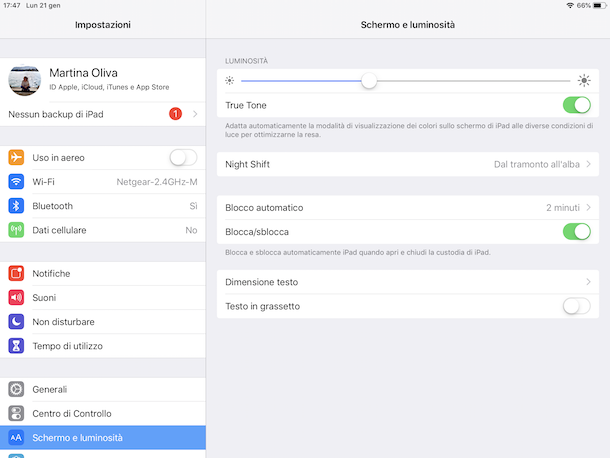The width and height of the screenshot is (610, 458).
Task: Tap Martina Oliva profile picture
Action: point(25,81)
